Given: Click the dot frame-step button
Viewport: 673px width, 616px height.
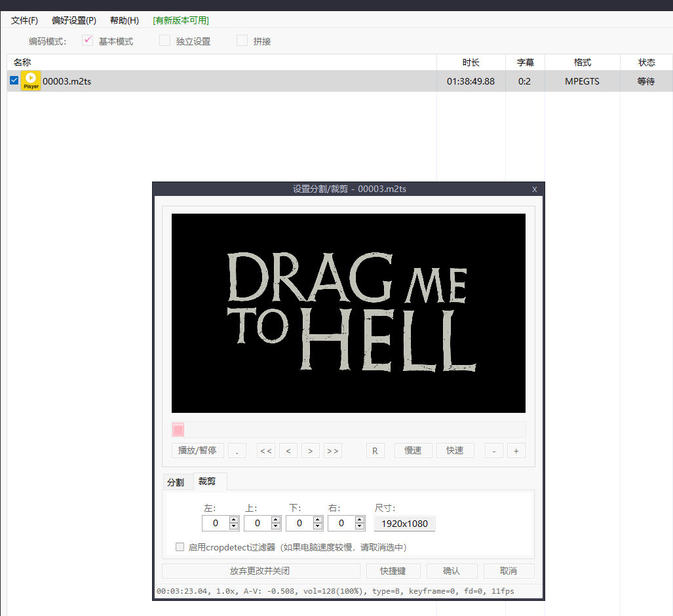Looking at the screenshot, I should pos(237,450).
